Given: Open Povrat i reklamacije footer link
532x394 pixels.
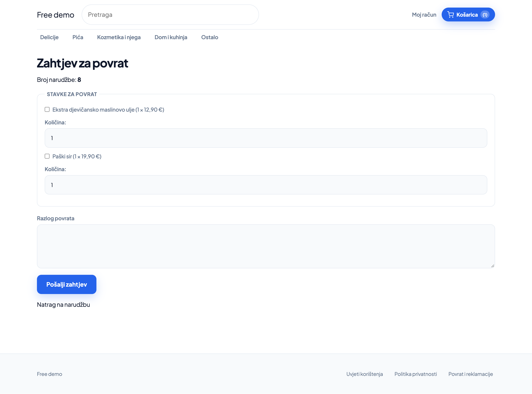Looking at the screenshot, I should tap(470, 374).
